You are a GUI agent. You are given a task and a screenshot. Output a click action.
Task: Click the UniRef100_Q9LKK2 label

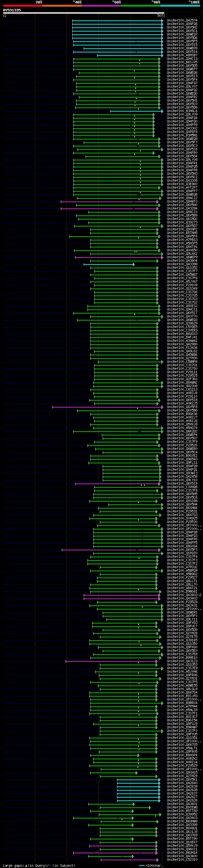(x=182, y=254)
